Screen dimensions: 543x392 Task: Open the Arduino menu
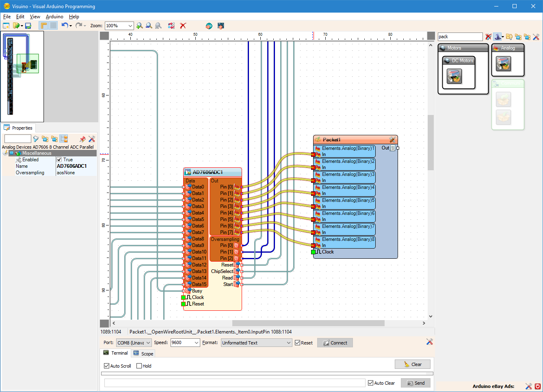pyautogui.click(x=54, y=17)
